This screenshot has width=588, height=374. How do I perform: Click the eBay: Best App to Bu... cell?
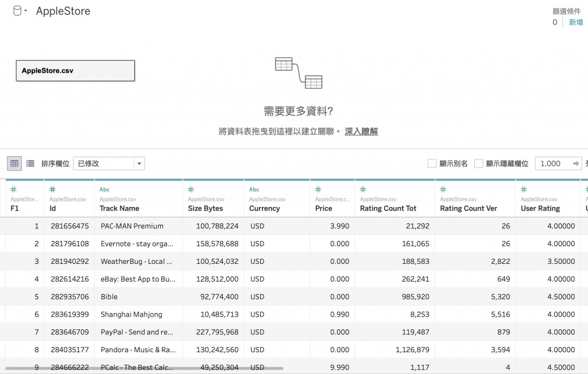click(x=138, y=279)
